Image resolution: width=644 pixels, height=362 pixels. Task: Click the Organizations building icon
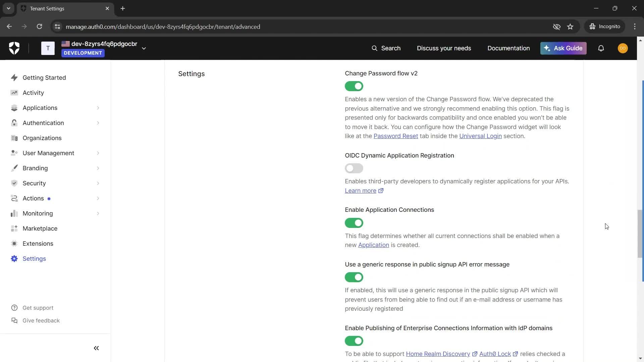(14, 138)
